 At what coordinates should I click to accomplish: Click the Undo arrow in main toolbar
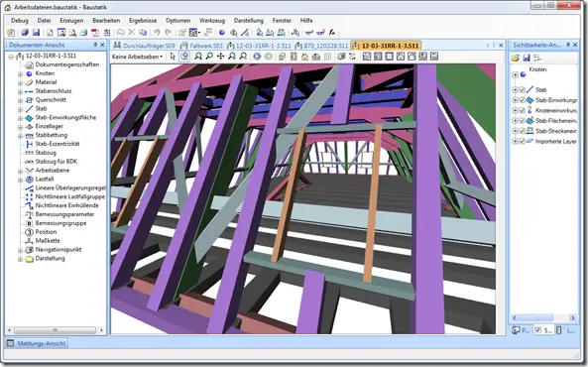click(x=157, y=33)
